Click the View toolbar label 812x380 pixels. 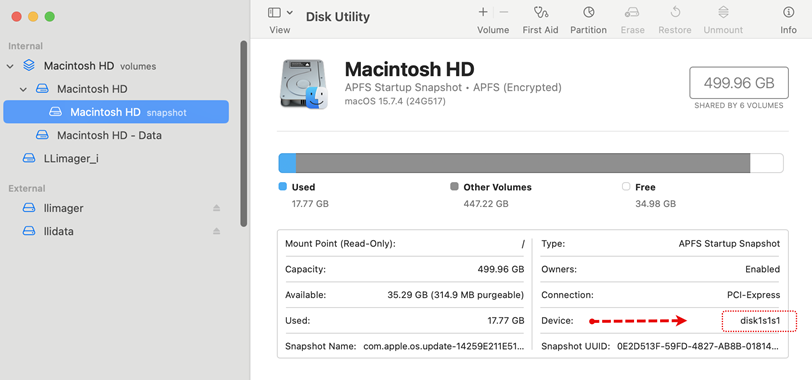point(280,30)
